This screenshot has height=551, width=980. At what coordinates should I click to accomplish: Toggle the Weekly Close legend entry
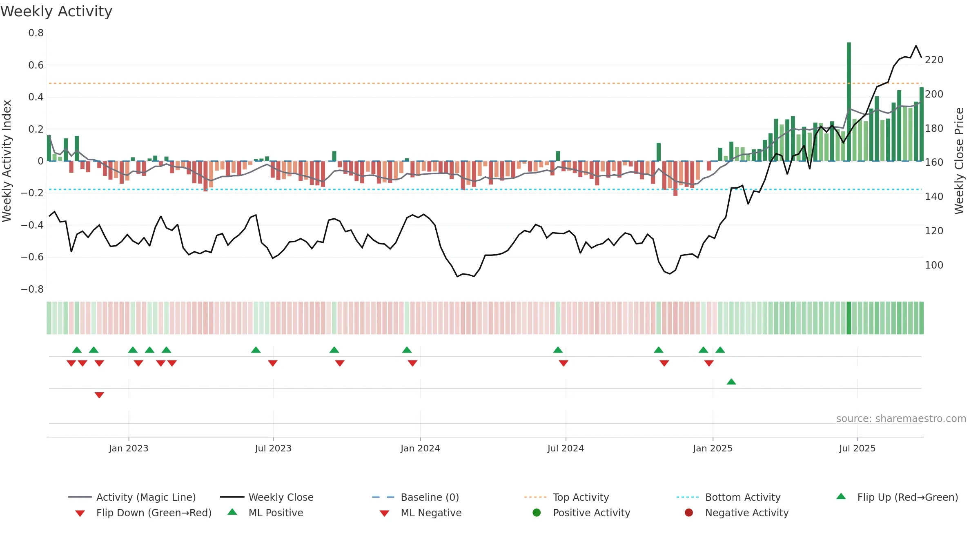(x=267, y=497)
